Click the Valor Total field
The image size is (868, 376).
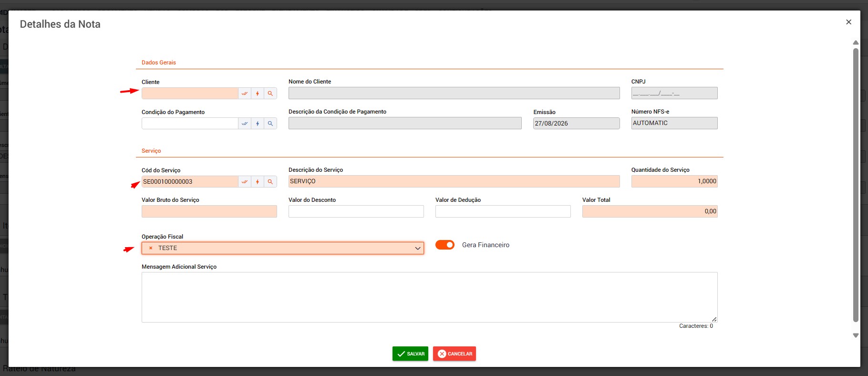pos(650,211)
